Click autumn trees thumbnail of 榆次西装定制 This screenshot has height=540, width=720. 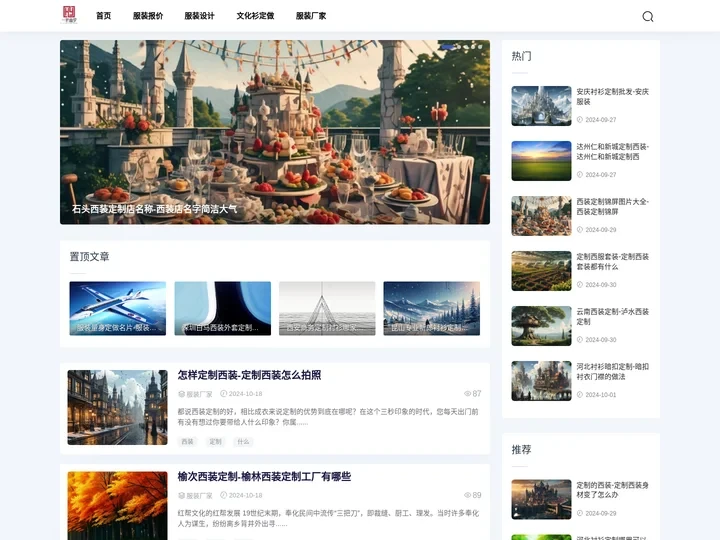click(x=118, y=506)
